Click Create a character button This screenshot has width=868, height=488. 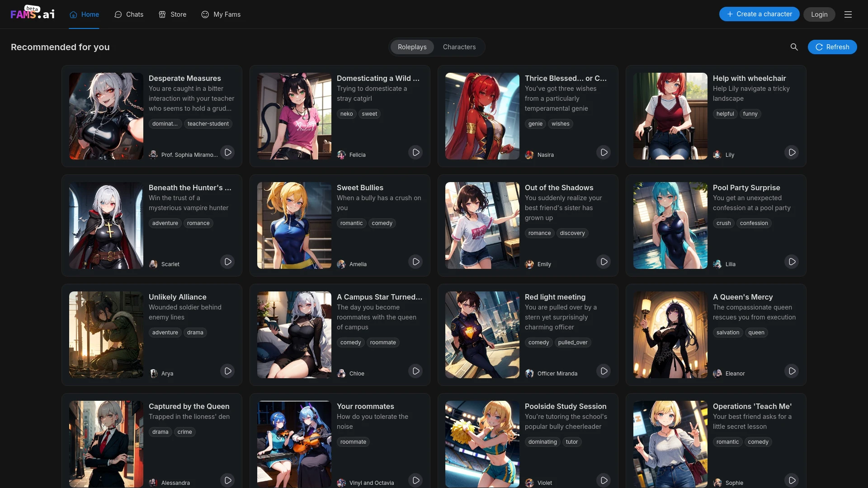pos(759,14)
